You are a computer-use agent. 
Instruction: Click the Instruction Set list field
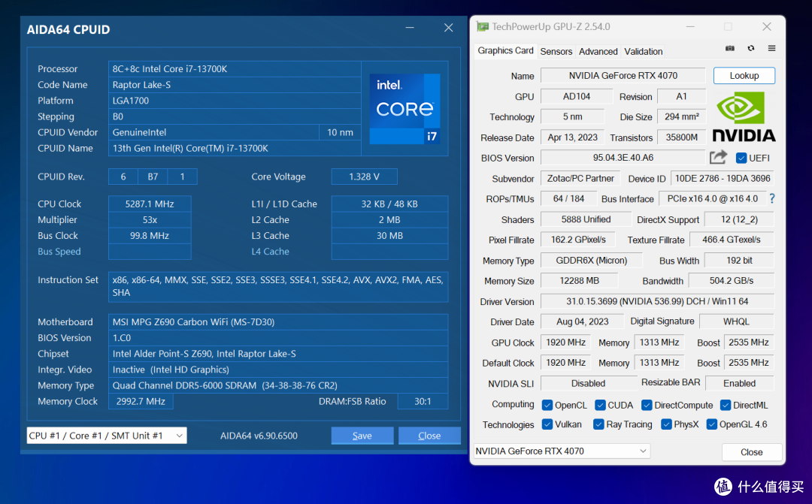278,287
